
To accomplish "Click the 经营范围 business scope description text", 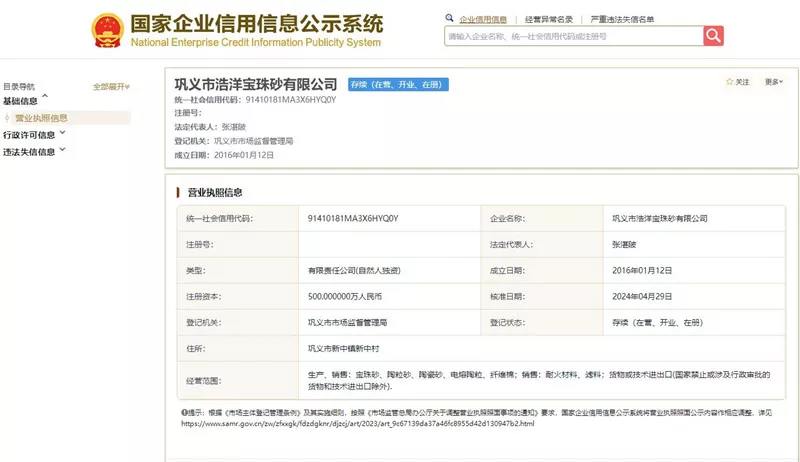I will (539, 380).
